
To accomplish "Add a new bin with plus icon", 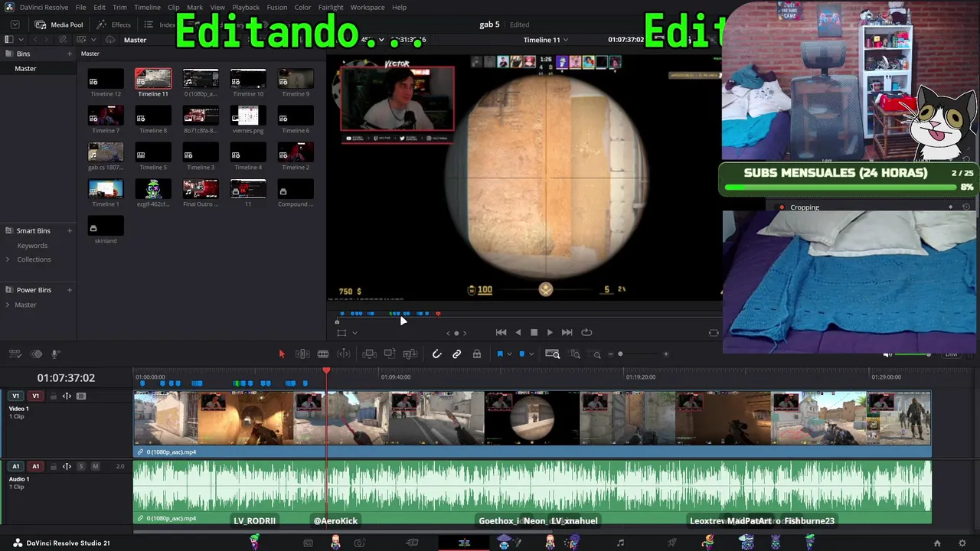I will click(x=70, y=54).
